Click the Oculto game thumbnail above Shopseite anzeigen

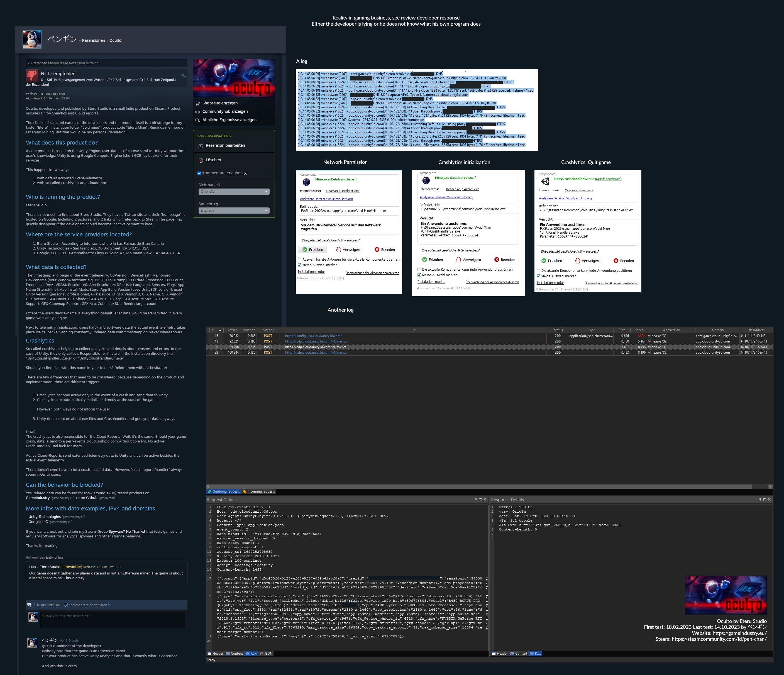point(234,78)
